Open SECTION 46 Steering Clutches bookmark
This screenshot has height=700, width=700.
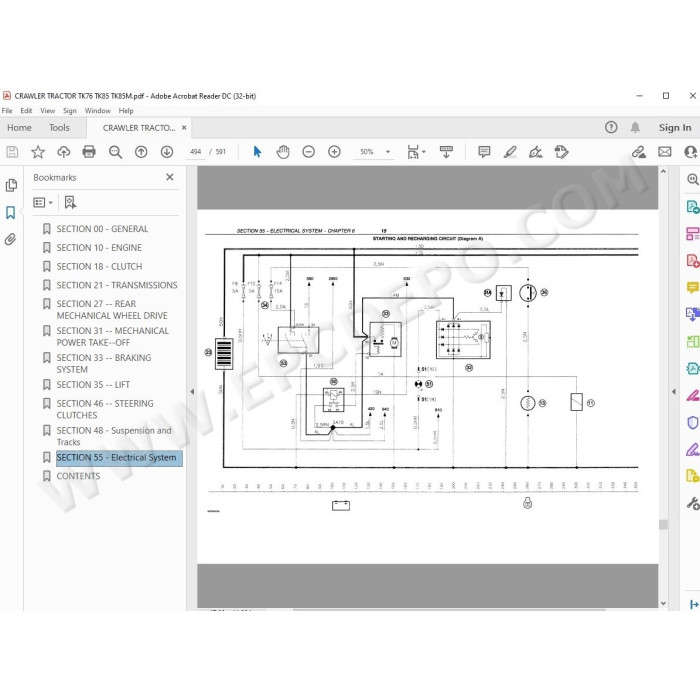tap(105, 409)
